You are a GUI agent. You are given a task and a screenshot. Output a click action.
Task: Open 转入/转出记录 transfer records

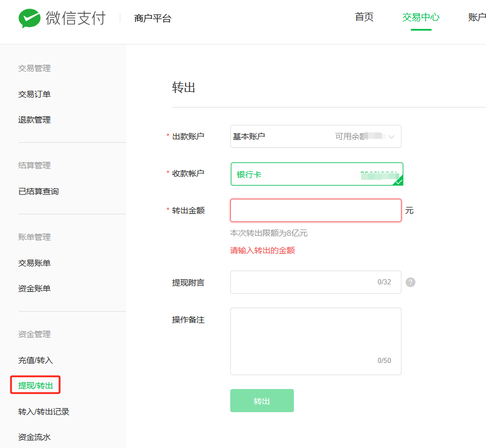coord(45,411)
